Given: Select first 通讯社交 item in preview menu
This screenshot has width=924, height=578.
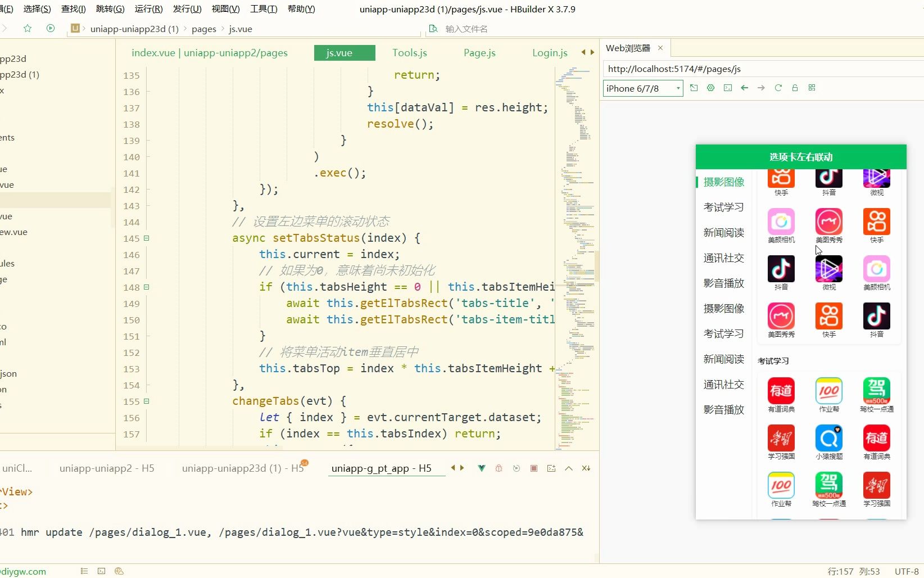Looking at the screenshot, I should pyautogui.click(x=723, y=258).
